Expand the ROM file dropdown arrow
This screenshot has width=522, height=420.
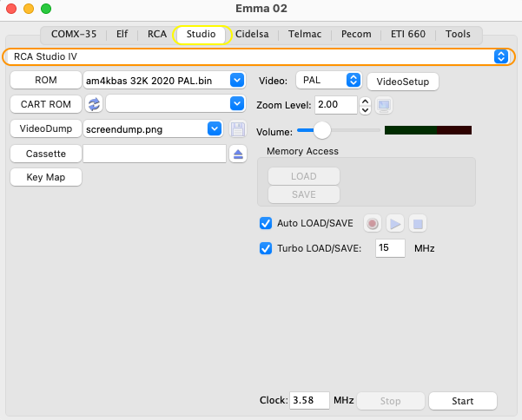click(237, 80)
